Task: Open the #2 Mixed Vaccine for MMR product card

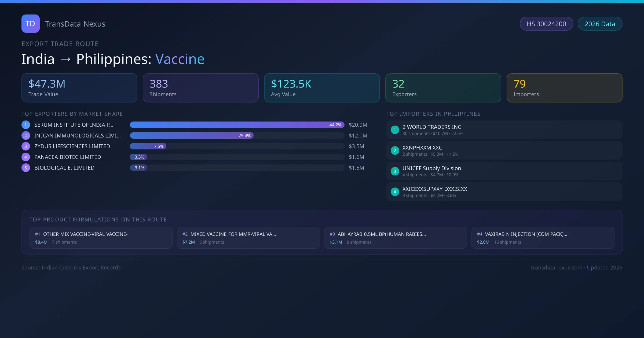Action: point(248,238)
